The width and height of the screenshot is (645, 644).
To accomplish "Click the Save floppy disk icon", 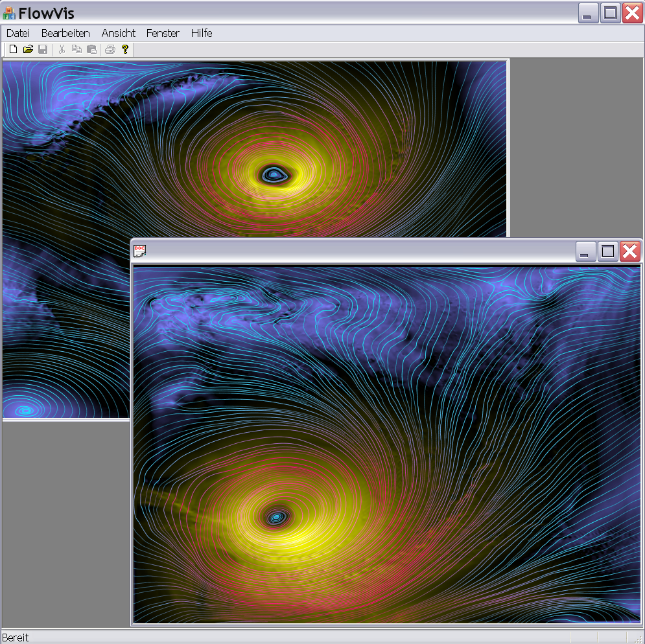I will [43, 49].
